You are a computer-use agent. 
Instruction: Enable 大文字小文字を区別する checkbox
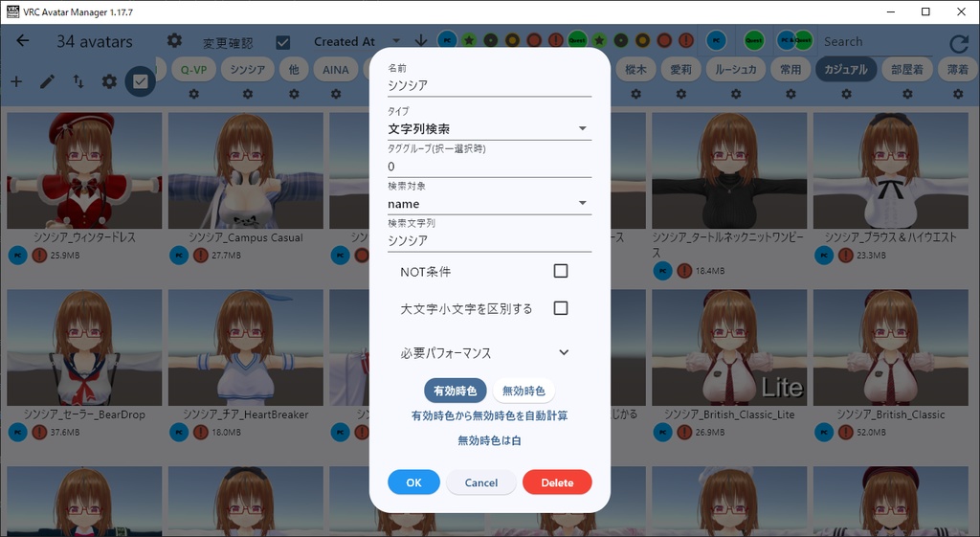(561, 308)
